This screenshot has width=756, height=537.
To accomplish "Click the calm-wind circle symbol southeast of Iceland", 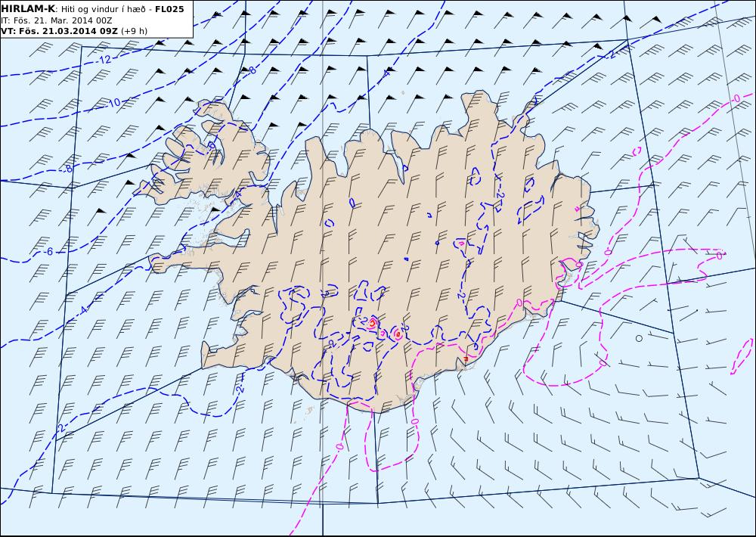I will (x=639, y=338).
